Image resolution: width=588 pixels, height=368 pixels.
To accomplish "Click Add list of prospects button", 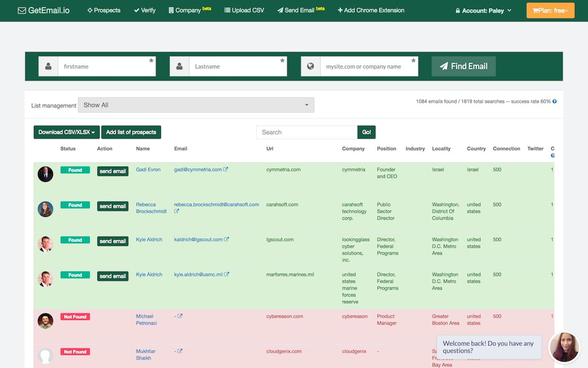I will 131,132.
